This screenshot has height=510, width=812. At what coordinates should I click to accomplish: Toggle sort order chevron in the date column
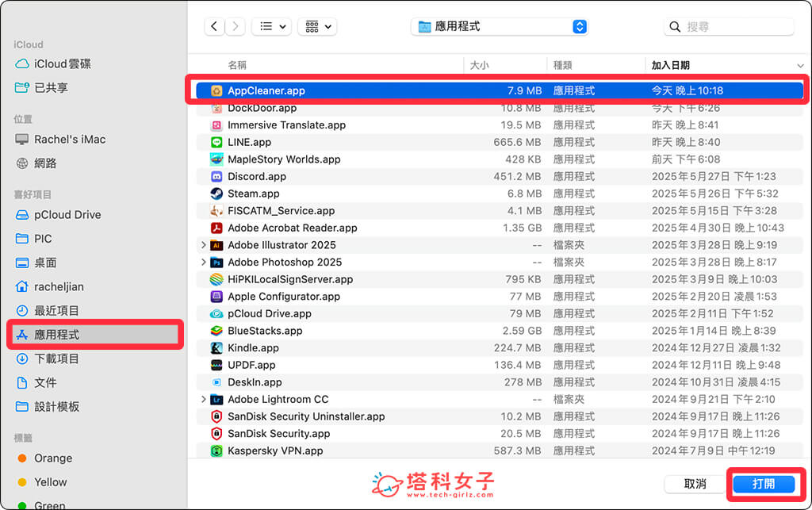tap(800, 66)
